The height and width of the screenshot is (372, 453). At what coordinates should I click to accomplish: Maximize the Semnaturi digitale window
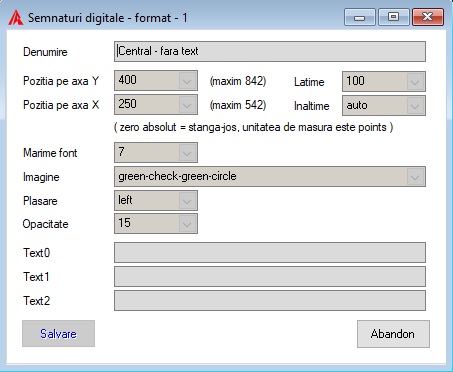tap(394, 17)
